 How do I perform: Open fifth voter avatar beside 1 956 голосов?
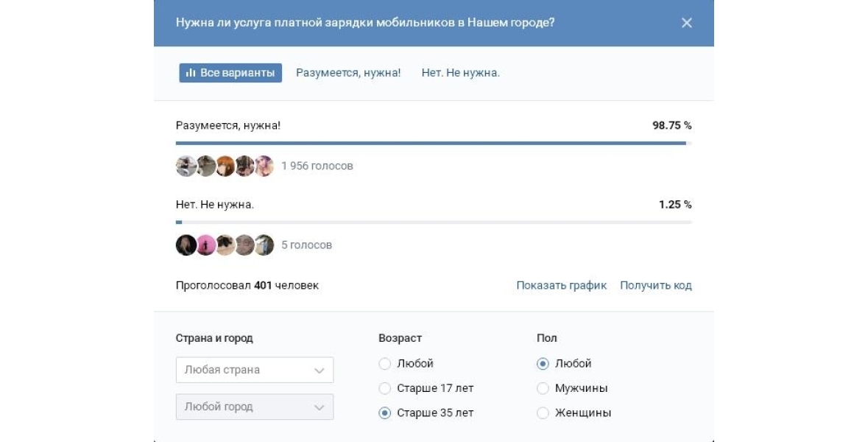(x=264, y=166)
